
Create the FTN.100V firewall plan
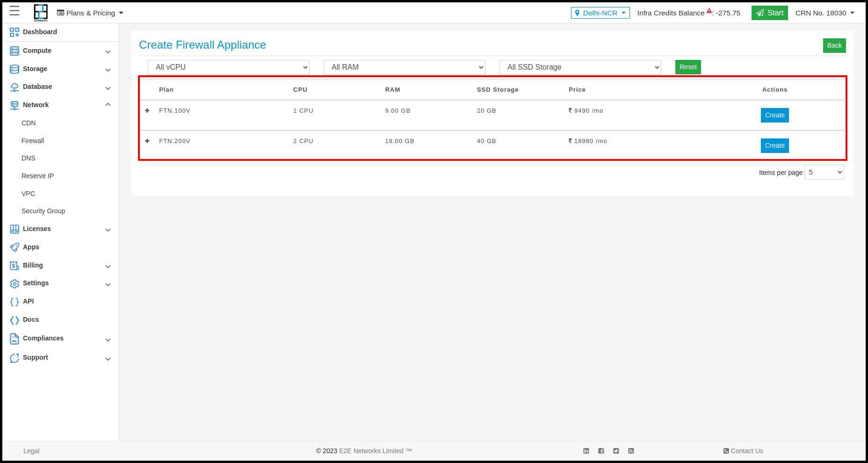click(x=775, y=115)
